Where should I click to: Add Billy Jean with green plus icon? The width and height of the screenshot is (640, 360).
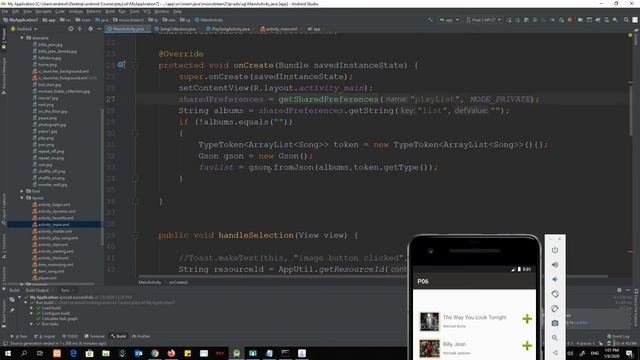coord(527,346)
